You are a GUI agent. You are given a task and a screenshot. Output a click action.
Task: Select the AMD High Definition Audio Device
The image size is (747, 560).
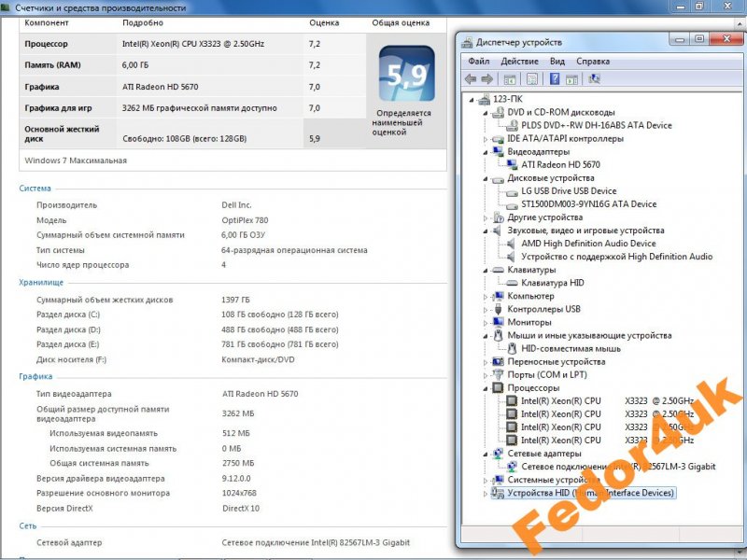click(x=588, y=244)
